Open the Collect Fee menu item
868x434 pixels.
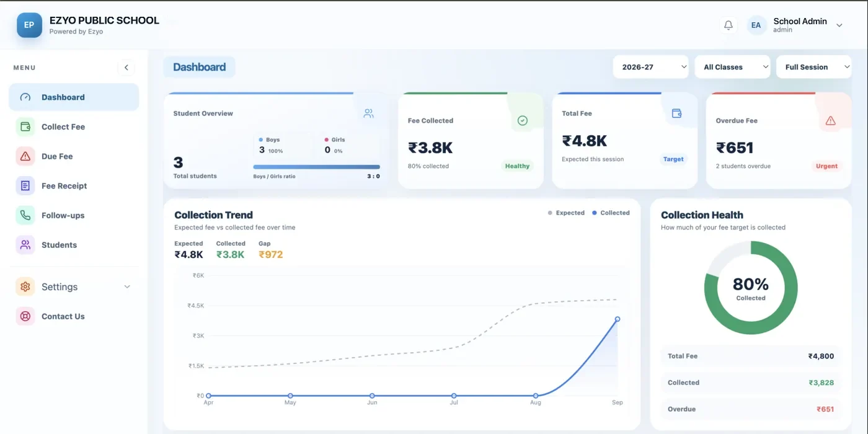(x=74, y=126)
